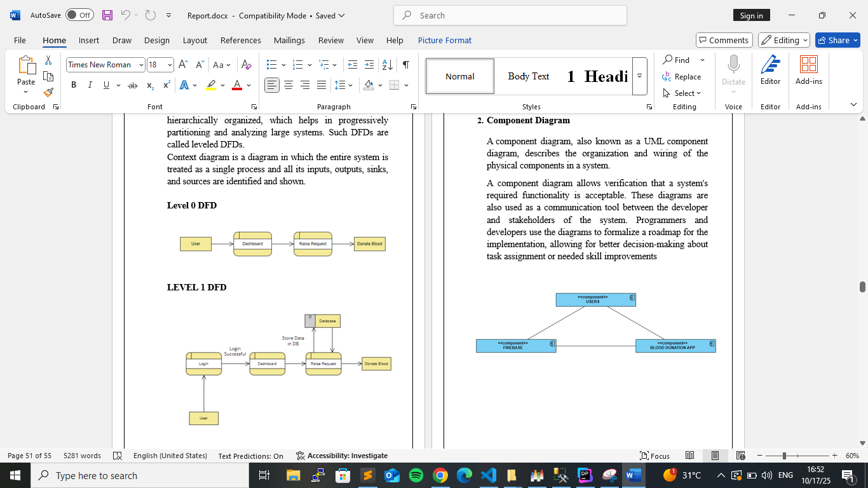Toggle the AutoSave switch
Image resolution: width=868 pixels, height=488 pixels.
coord(79,15)
